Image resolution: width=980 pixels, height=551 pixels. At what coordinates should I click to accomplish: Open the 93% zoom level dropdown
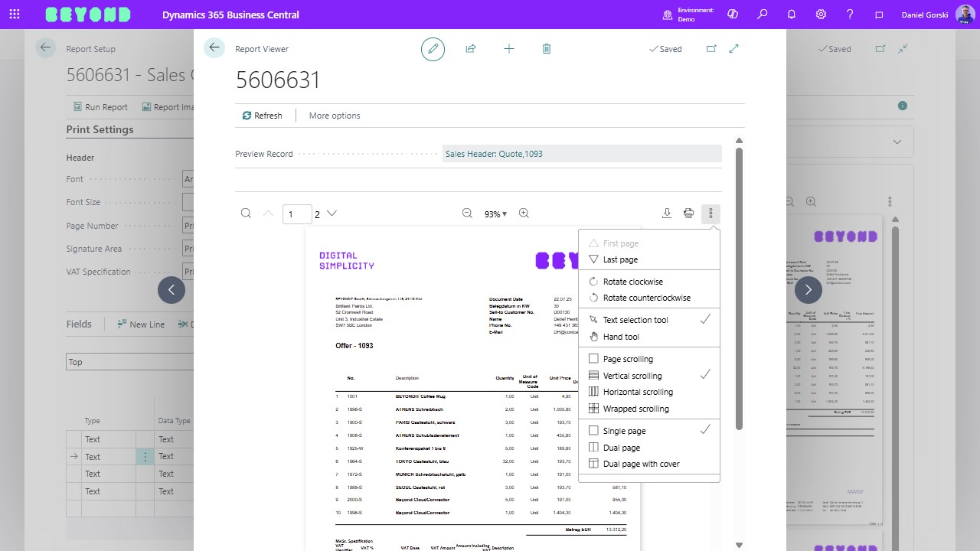pyautogui.click(x=495, y=214)
